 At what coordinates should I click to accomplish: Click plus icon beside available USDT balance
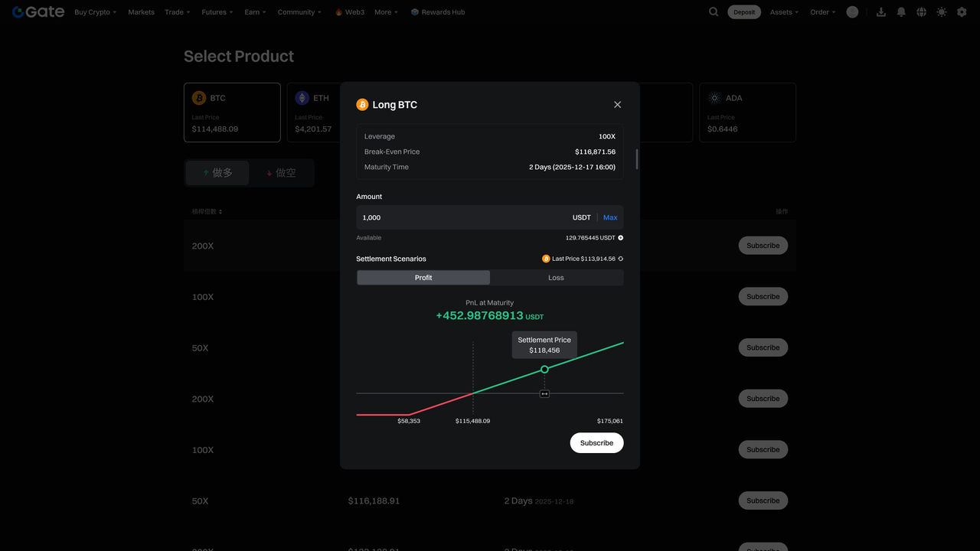[620, 238]
